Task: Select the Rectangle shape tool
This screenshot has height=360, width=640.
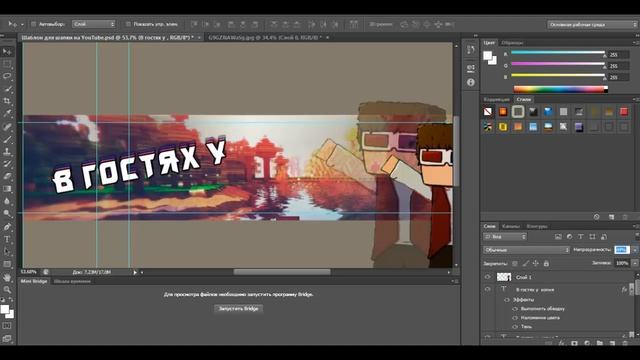Action: tap(7, 264)
